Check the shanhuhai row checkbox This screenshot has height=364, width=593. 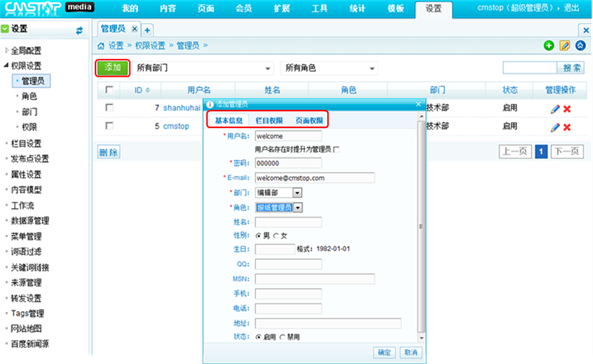(109, 107)
